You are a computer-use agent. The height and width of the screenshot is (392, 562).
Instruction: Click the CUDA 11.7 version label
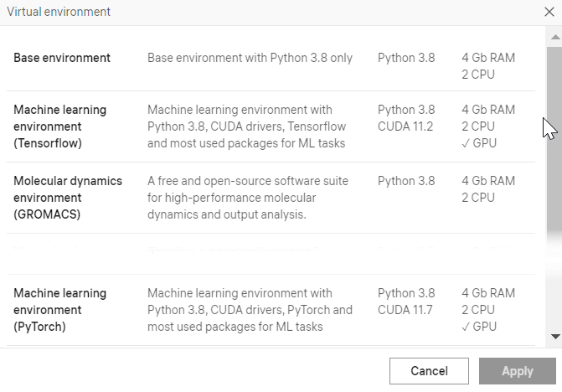click(405, 310)
